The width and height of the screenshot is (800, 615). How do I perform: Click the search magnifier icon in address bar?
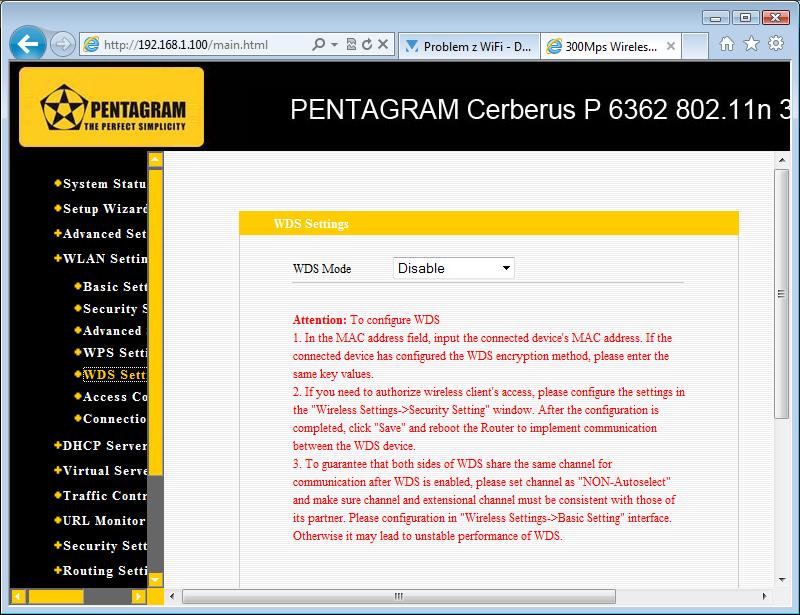point(318,44)
